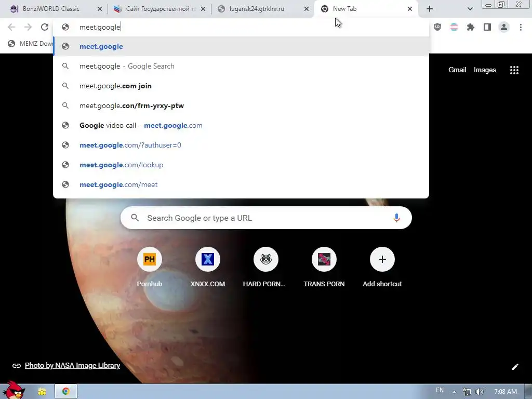The height and width of the screenshot is (399, 532).
Task: Close the Сайт Государственной tab
Action: point(203,9)
